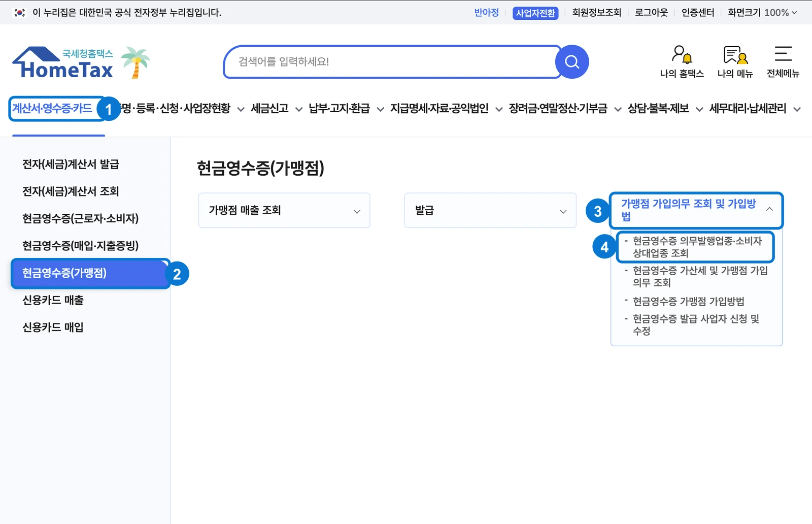Click the magnifier search button
This screenshot has width=812, height=524.
(x=572, y=62)
